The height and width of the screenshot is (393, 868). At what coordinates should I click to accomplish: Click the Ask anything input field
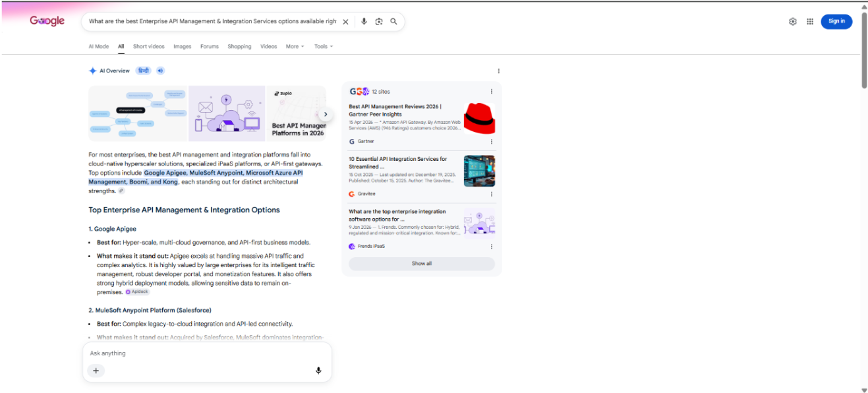[x=207, y=353]
